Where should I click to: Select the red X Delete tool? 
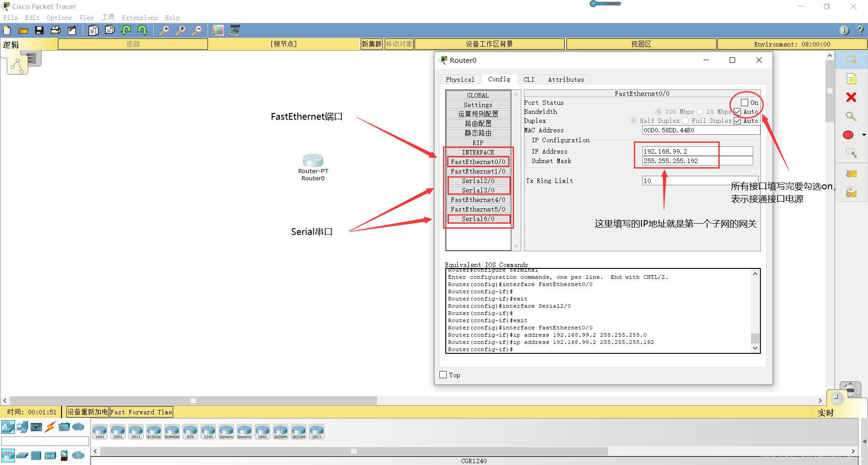851,97
